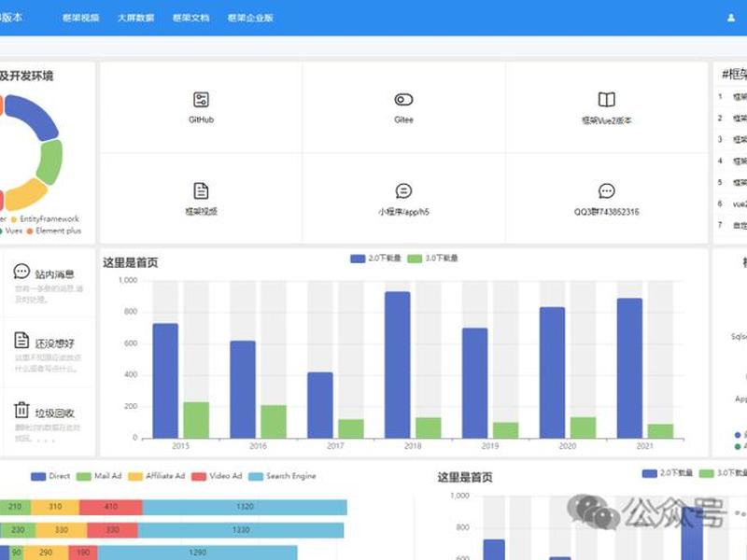
Task: Toggle Vuex in the donut chart legend
Action: (11, 231)
